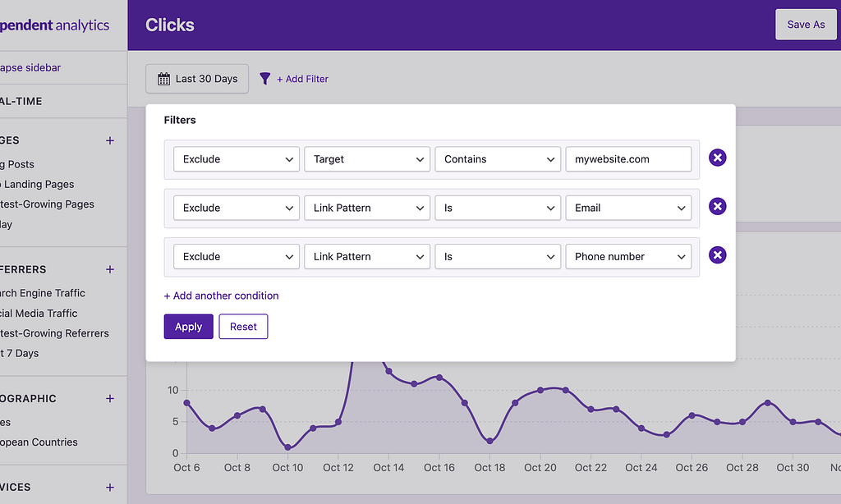Click inside the mywebsite.com text field
Screen dimensions: 841x504
(x=627, y=158)
